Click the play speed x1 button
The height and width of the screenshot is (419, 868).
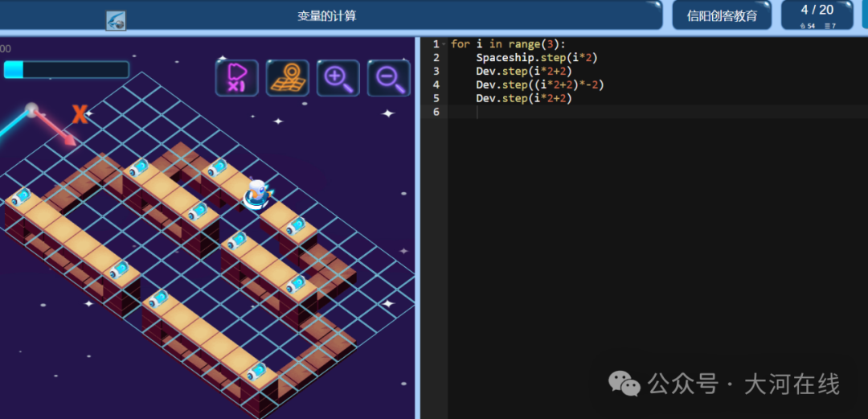[237, 78]
